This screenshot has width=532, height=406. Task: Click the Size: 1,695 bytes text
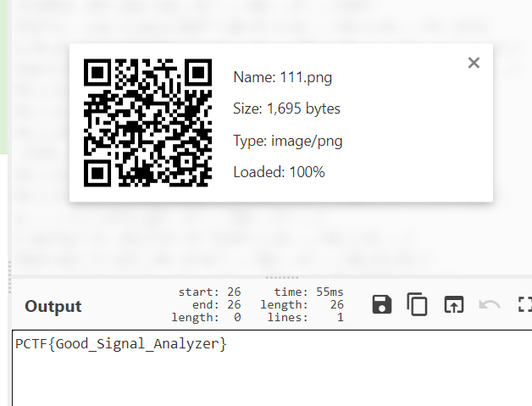point(286,108)
